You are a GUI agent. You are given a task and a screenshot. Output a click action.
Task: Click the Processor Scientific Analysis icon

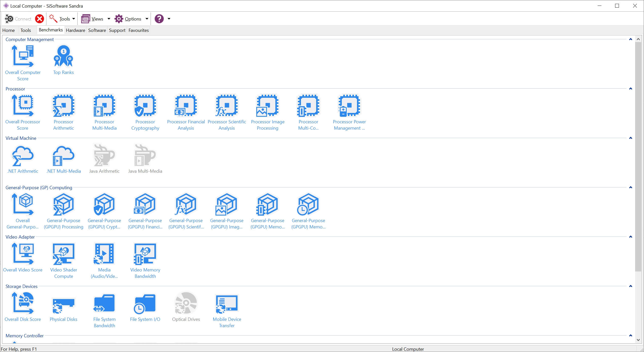[x=227, y=106]
